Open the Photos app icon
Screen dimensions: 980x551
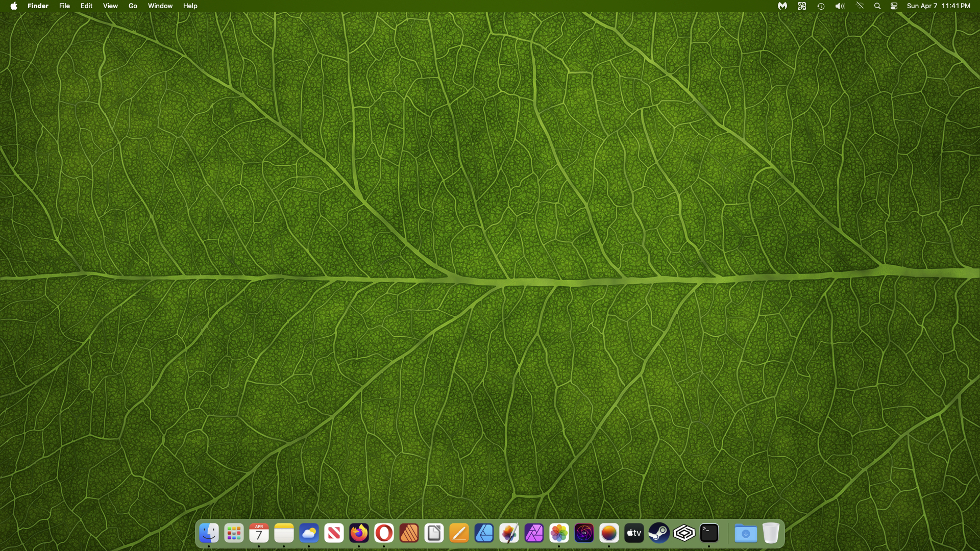[559, 533]
